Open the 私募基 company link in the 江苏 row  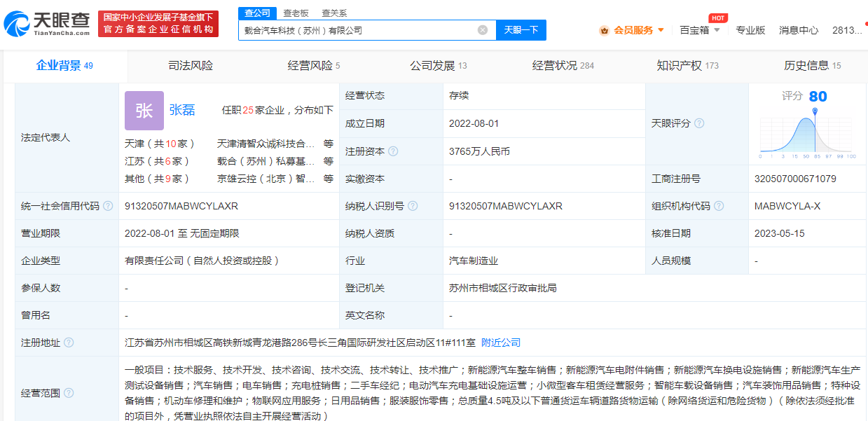coord(266,161)
